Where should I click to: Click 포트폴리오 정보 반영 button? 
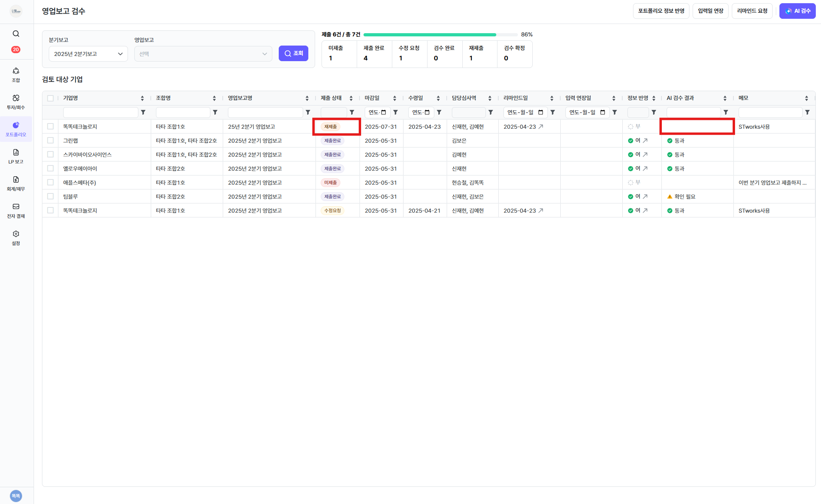click(661, 11)
